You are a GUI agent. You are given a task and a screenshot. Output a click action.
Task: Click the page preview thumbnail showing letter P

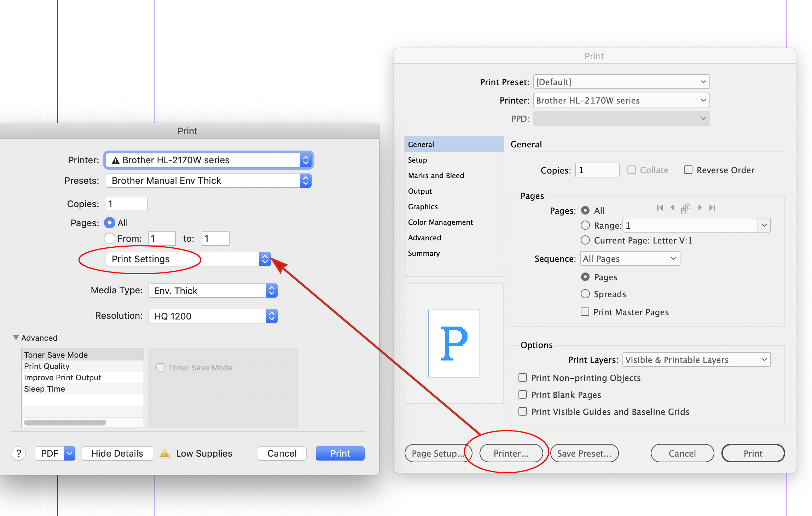(x=454, y=343)
